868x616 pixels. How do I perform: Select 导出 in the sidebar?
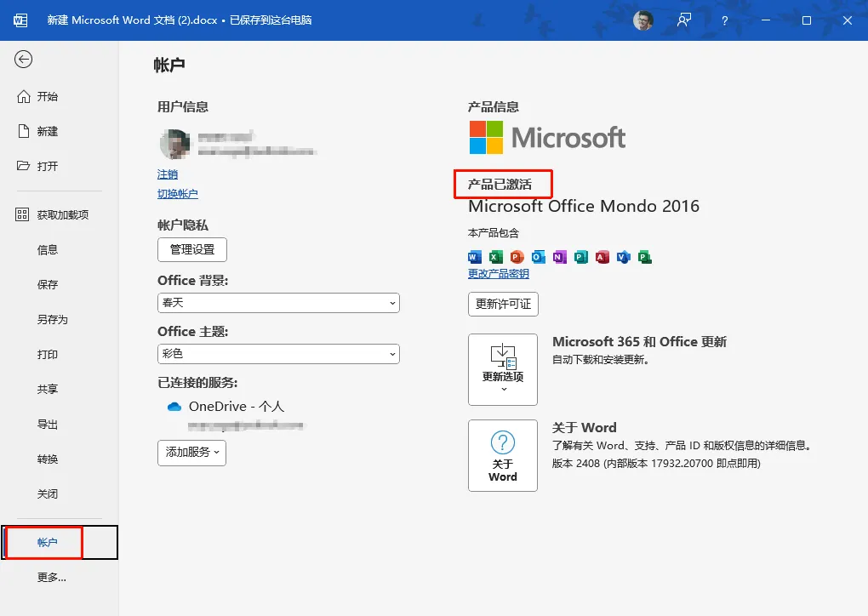[47, 425]
